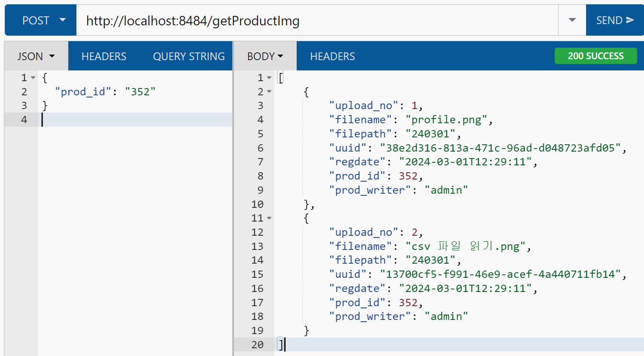Click the "352" value in the request body
Screen dimensions: 644x356
pyautogui.click(x=140, y=92)
